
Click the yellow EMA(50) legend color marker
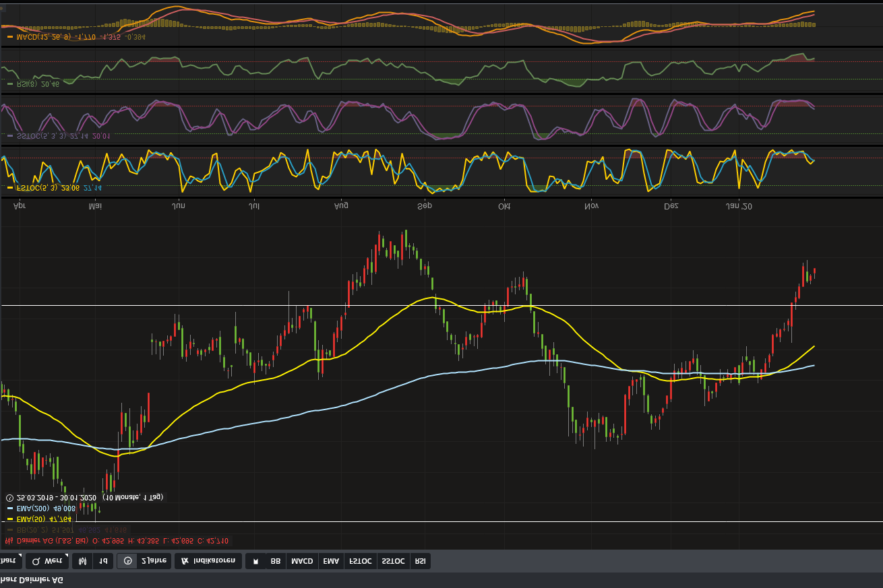[9, 519]
